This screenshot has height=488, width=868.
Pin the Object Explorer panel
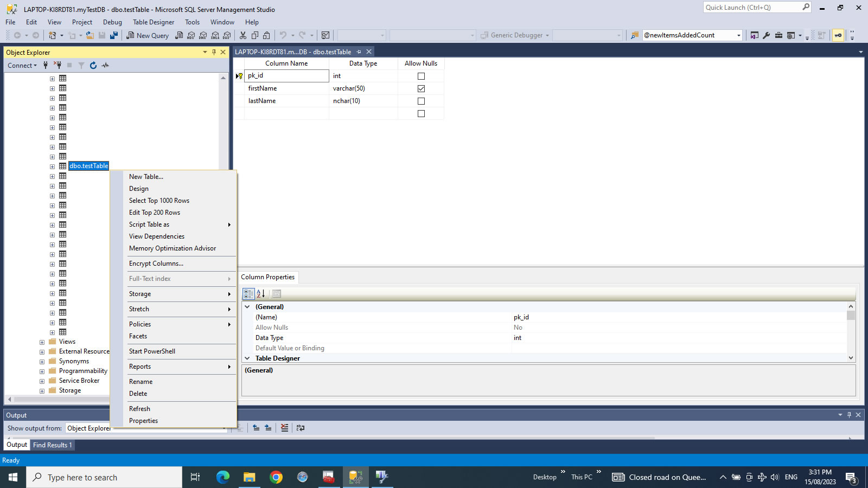pos(214,52)
